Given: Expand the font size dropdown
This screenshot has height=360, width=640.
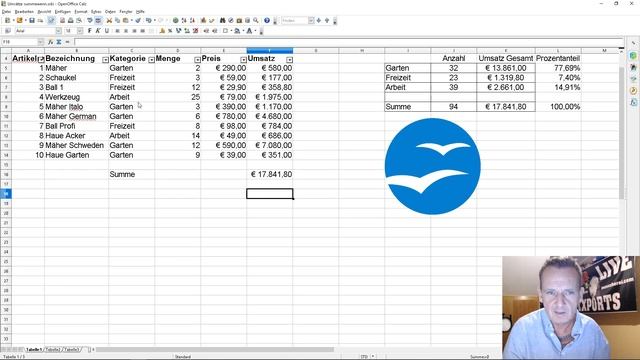Looking at the screenshot, I should pos(80,31).
